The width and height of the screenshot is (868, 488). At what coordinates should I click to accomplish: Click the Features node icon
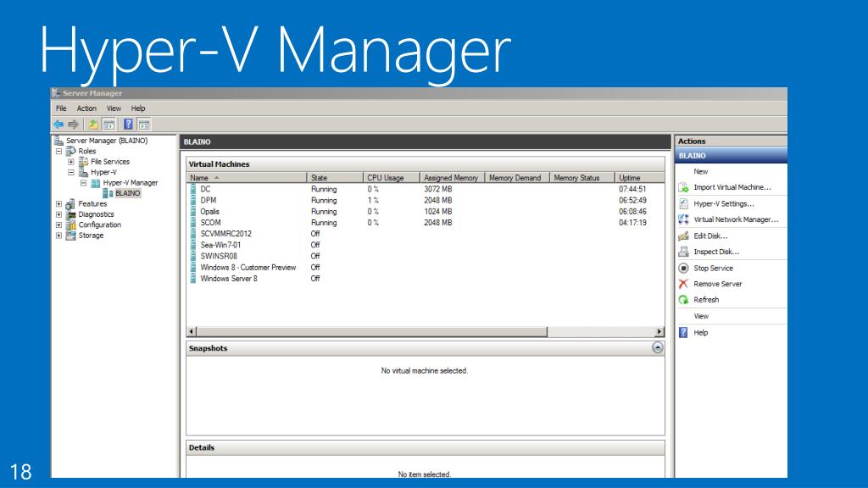tap(70, 204)
